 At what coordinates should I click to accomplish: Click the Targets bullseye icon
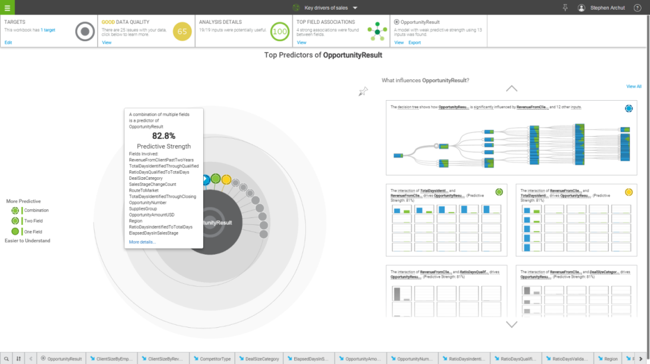(x=85, y=32)
